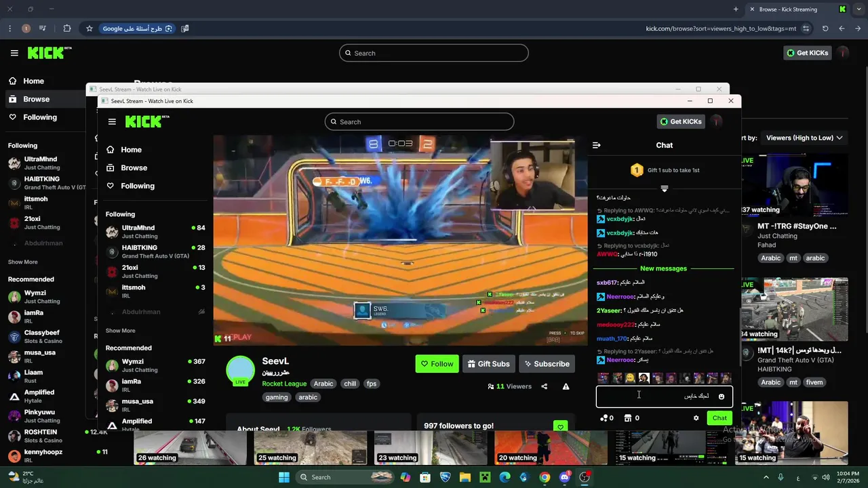The height and width of the screenshot is (488, 868).
Task: Open Wymzi in SeevL window Recommended
Action: pos(155,365)
